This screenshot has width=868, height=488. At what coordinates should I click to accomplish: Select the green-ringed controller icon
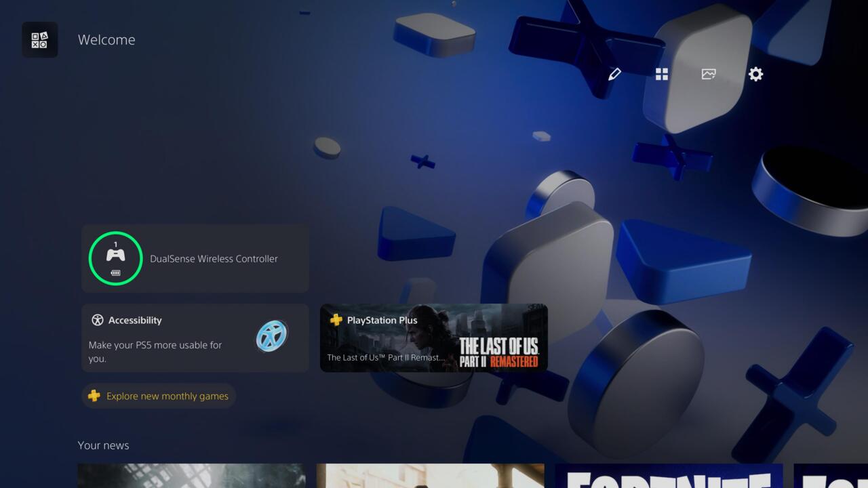(115, 256)
